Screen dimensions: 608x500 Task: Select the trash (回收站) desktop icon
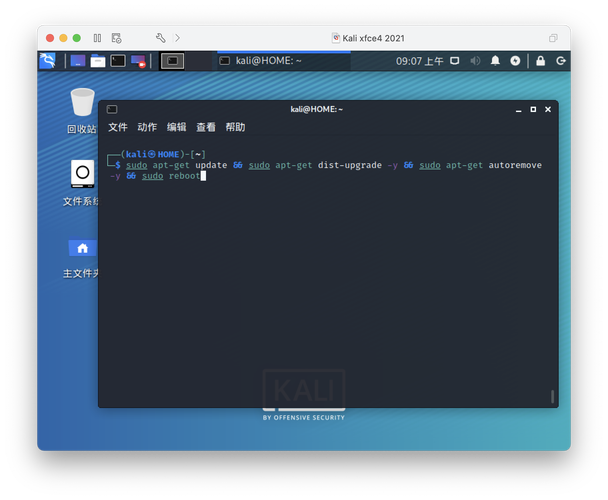(x=82, y=111)
